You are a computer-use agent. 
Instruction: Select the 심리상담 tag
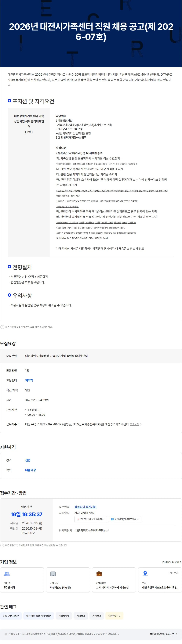81,616
